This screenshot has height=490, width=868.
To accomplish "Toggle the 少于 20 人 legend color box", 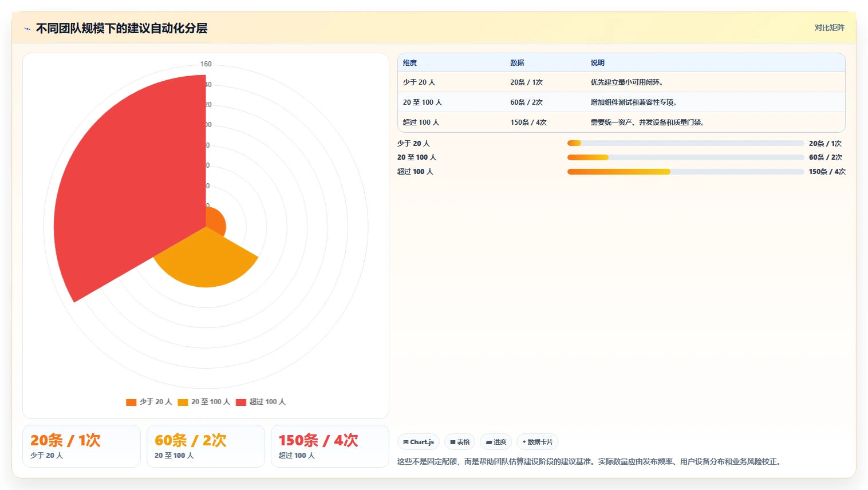I will pos(131,402).
